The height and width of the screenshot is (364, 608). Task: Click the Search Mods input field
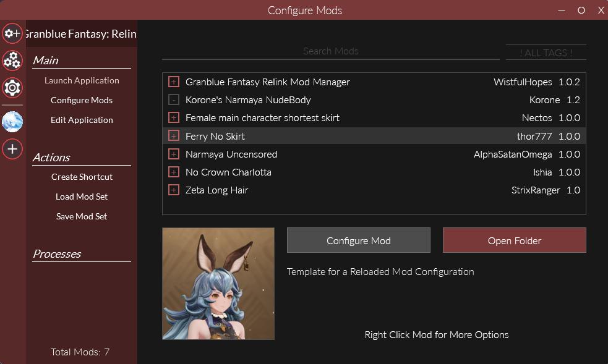click(x=331, y=51)
